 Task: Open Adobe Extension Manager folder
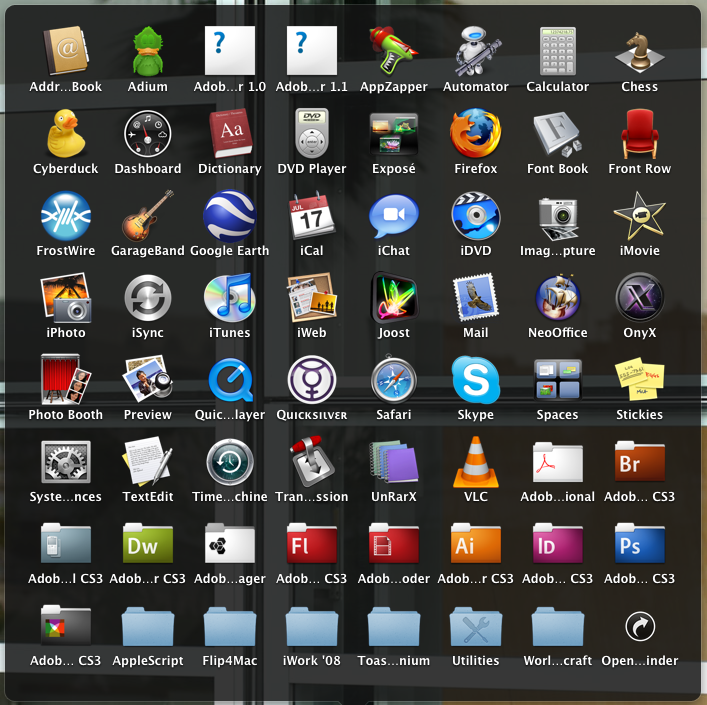[x=230, y=543]
